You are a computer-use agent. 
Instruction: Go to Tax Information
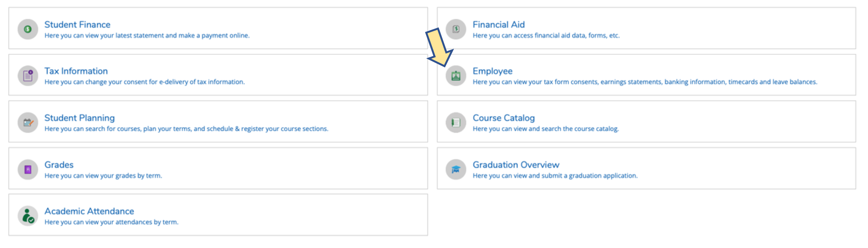(x=76, y=71)
